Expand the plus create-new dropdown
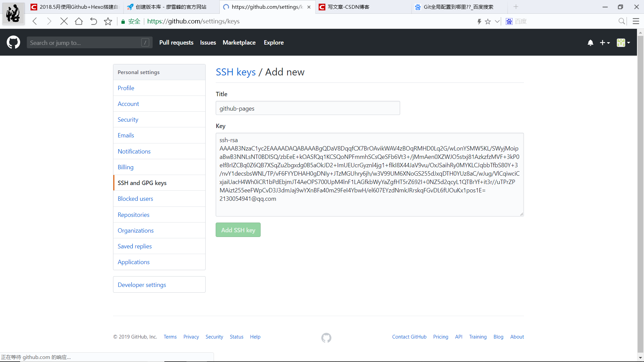Screen dimensions: 644x362 (x=605, y=43)
